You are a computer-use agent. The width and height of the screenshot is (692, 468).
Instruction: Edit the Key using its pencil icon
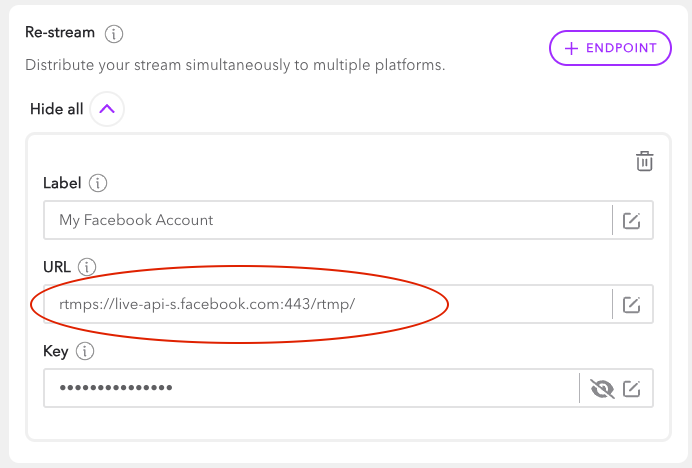(x=632, y=388)
